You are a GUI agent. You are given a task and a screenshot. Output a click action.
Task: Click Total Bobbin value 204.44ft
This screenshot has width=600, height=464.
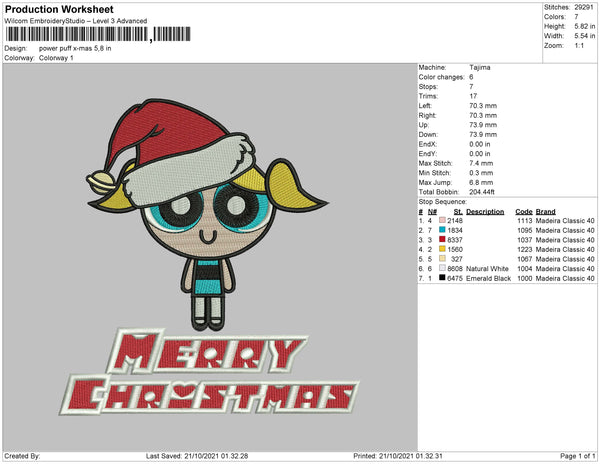[x=482, y=192]
